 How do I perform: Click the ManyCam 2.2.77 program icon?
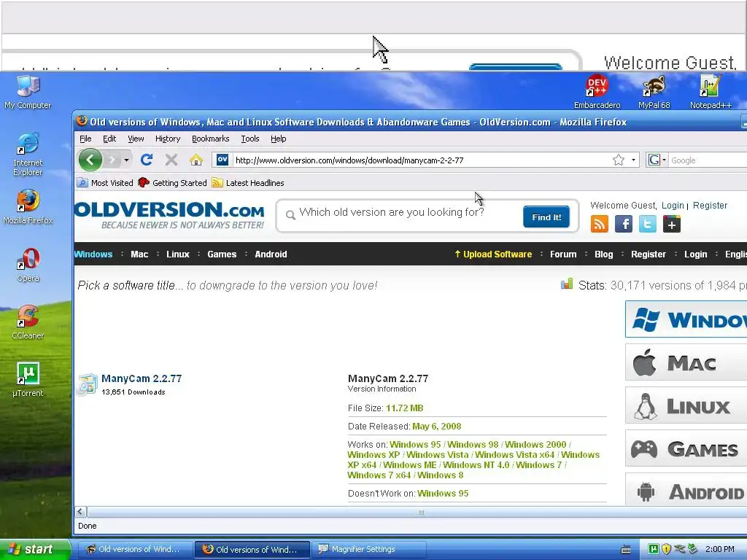click(x=88, y=385)
